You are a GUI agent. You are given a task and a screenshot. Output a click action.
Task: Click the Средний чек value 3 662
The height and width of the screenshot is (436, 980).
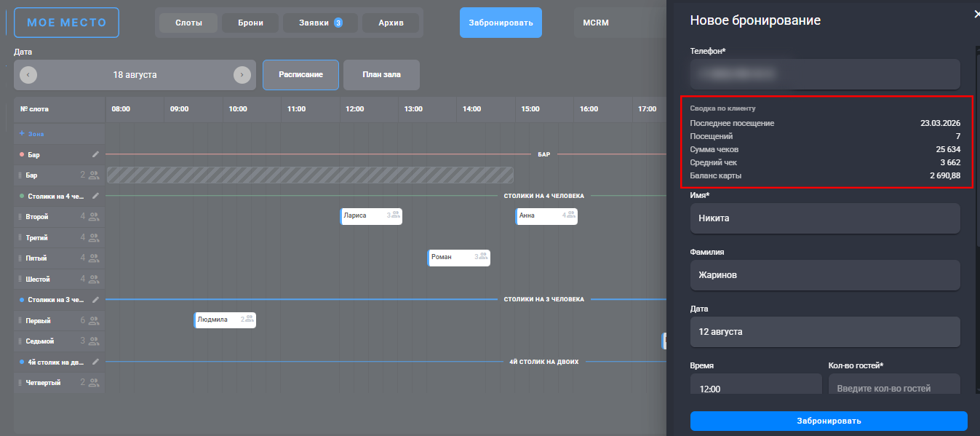950,162
